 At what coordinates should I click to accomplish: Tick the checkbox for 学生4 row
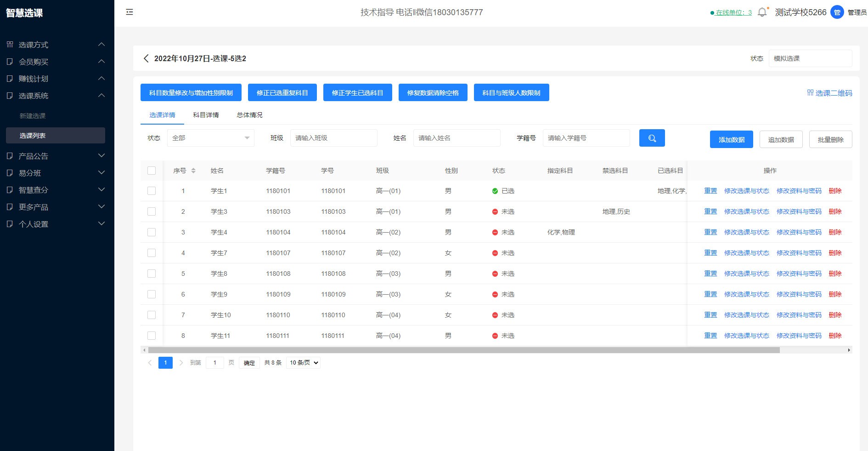tap(152, 232)
